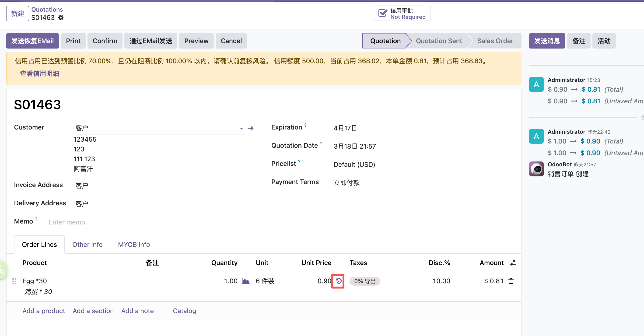644x336 pixels.
Task: Confirm the quotation
Action: coord(105,41)
